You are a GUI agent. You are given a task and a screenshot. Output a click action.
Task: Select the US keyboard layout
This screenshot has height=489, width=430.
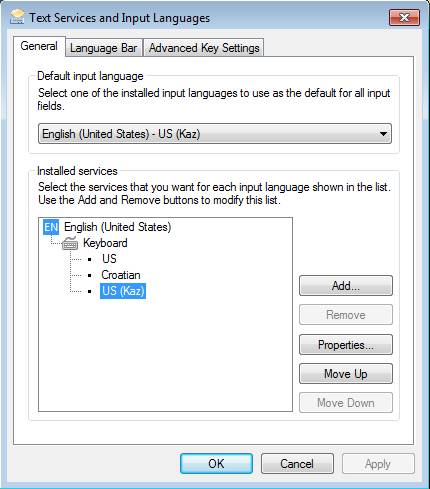tap(109, 259)
